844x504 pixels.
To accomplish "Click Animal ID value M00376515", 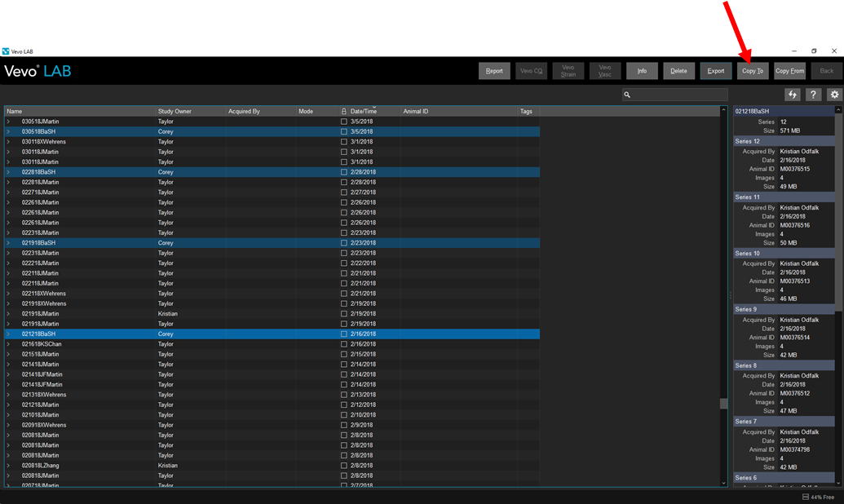I will click(794, 169).
